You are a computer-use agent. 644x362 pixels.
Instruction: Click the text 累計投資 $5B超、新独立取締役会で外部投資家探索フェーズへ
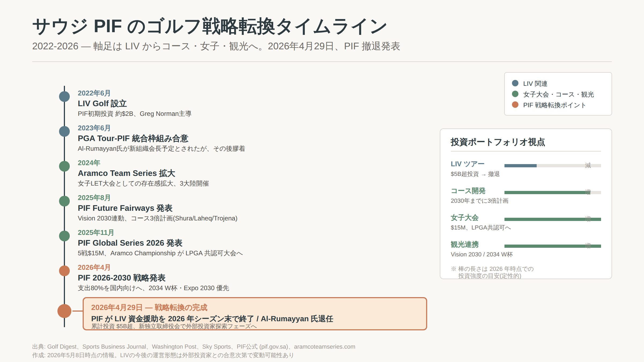pos(174,326)
